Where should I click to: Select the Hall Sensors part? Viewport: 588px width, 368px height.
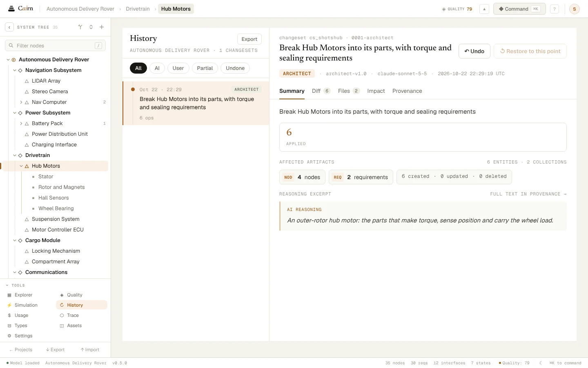pos(53,198)
